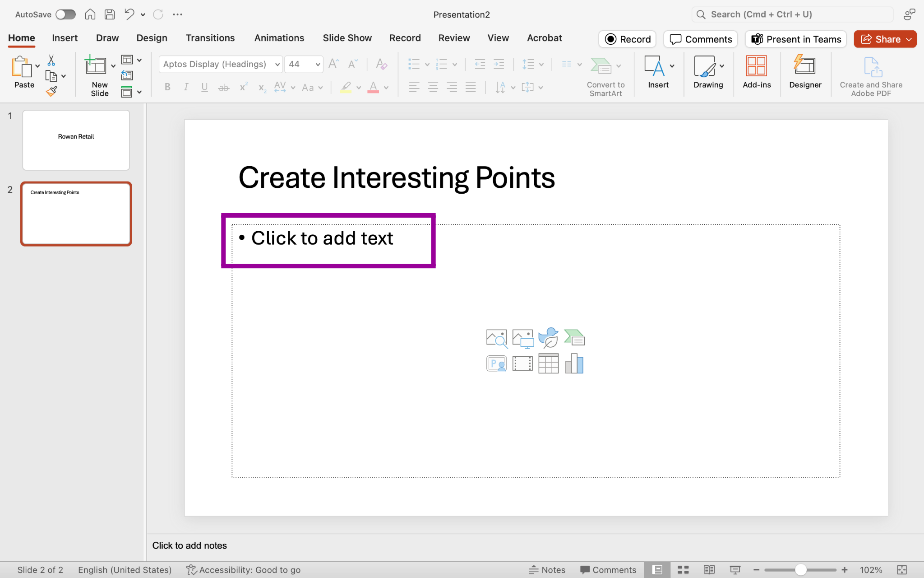The width and height of the screenshot is (924, 578).
Task: Click the Numbered list icon
Action: (442, 64)
